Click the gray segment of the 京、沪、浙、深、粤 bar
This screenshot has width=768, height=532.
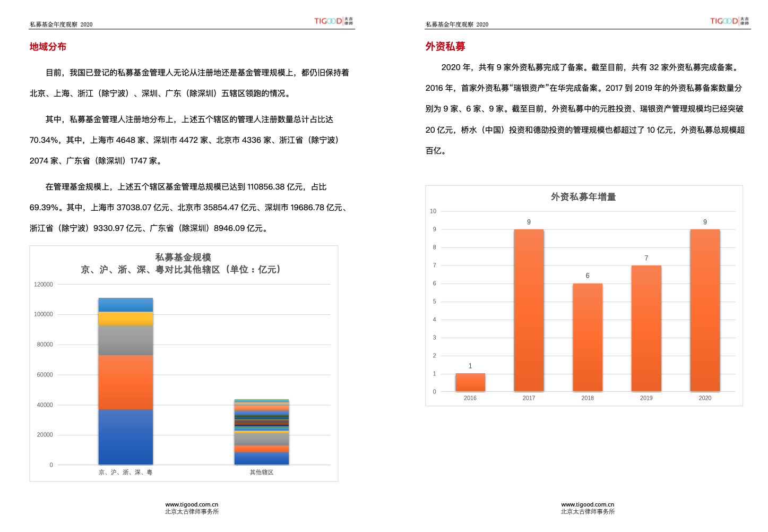click(x=126, y=340)
